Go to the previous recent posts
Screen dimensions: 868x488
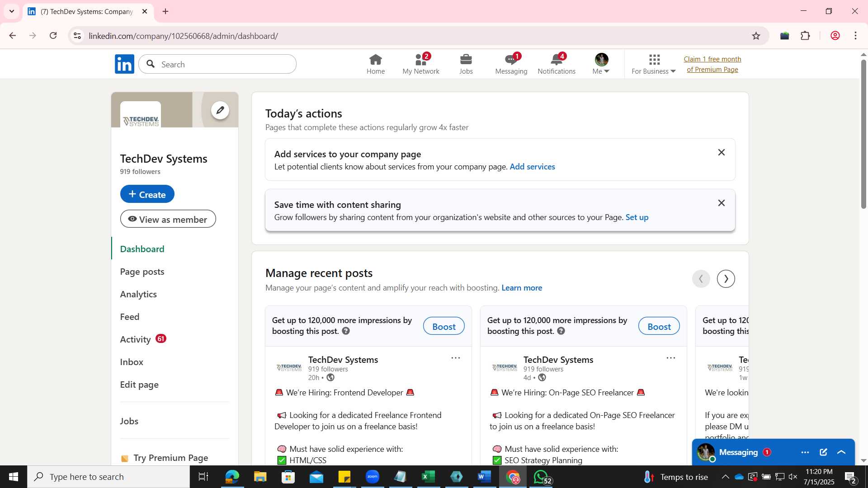(x=701, y=279)
